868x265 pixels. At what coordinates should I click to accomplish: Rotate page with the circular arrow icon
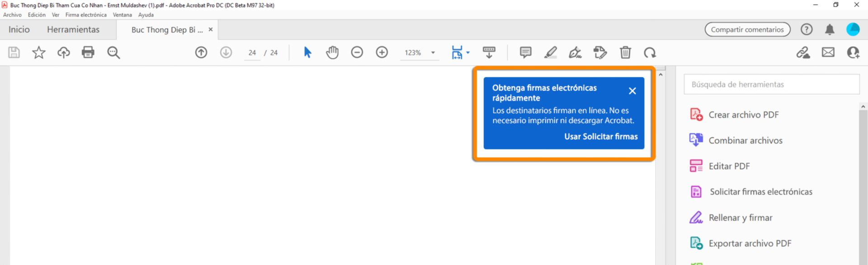[x=650, y=52]
